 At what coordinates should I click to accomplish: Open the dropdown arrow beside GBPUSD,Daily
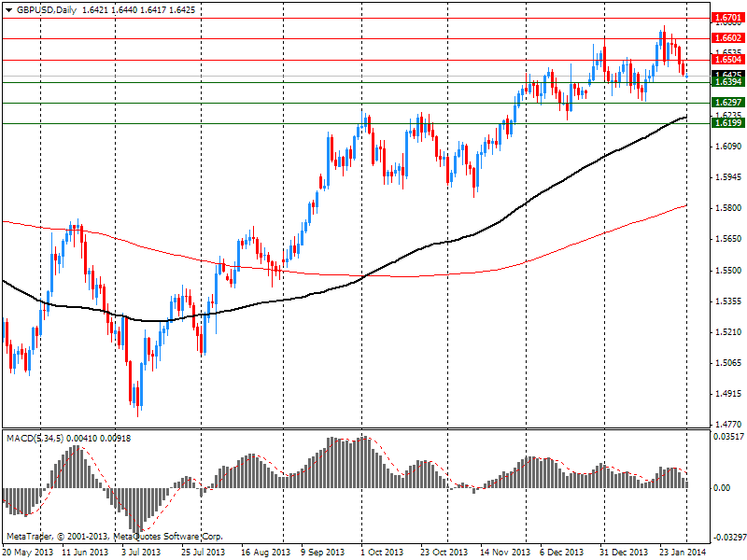8,9
